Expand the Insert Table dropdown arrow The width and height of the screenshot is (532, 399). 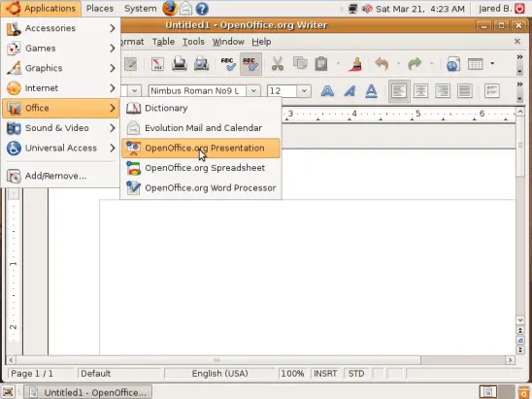coord(492,63)
